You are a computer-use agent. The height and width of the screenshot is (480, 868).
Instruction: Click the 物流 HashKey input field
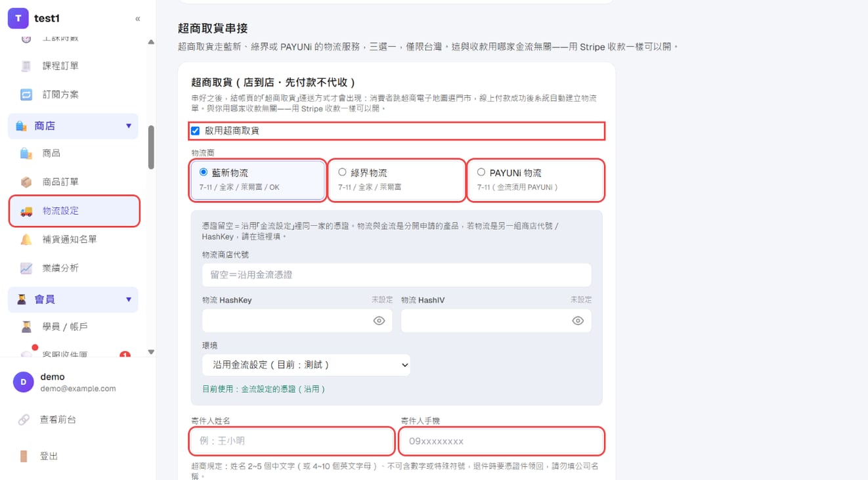pyautogui.click(x=297, y=321)
